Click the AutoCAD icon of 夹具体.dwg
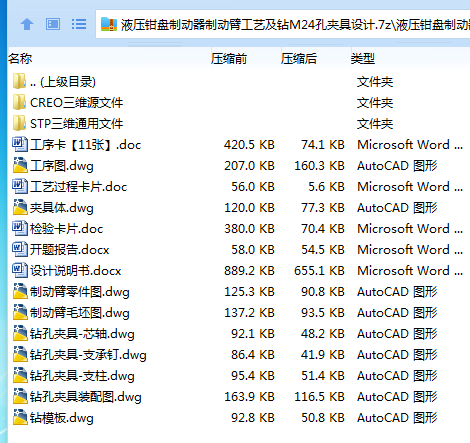Viewport: 470px width, 443px height. pyautogui.click(x=20, y=207)
